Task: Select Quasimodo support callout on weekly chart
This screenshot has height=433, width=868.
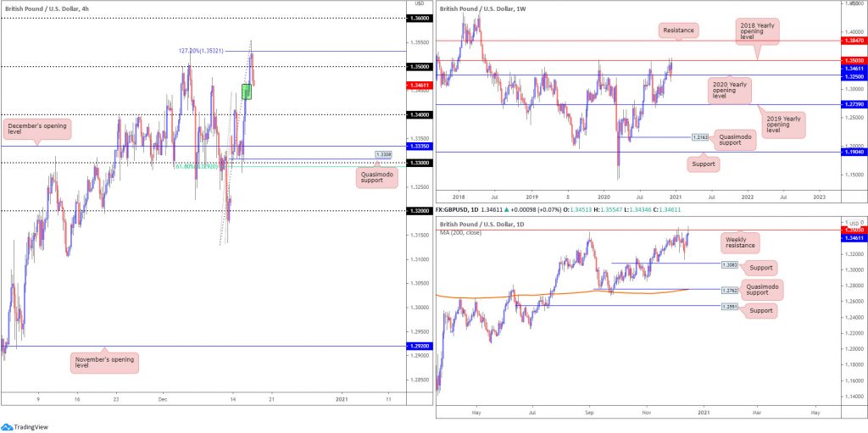Action: (734, 140)
